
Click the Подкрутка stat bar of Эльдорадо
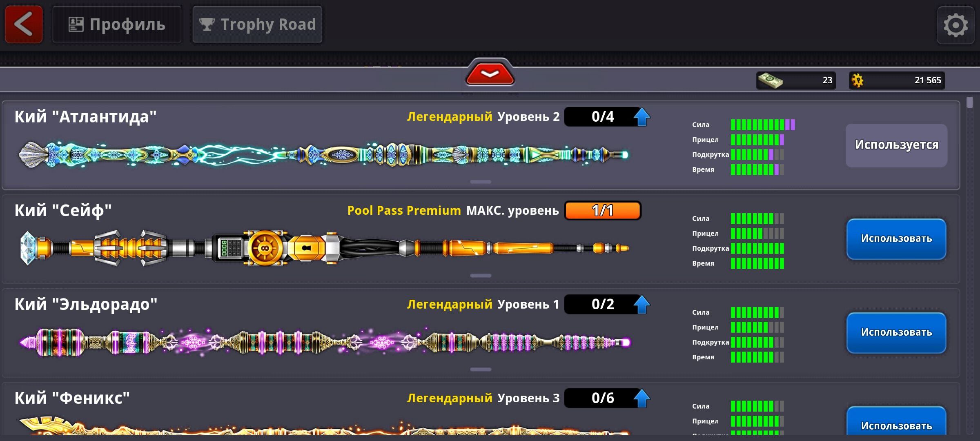(757, 342)
